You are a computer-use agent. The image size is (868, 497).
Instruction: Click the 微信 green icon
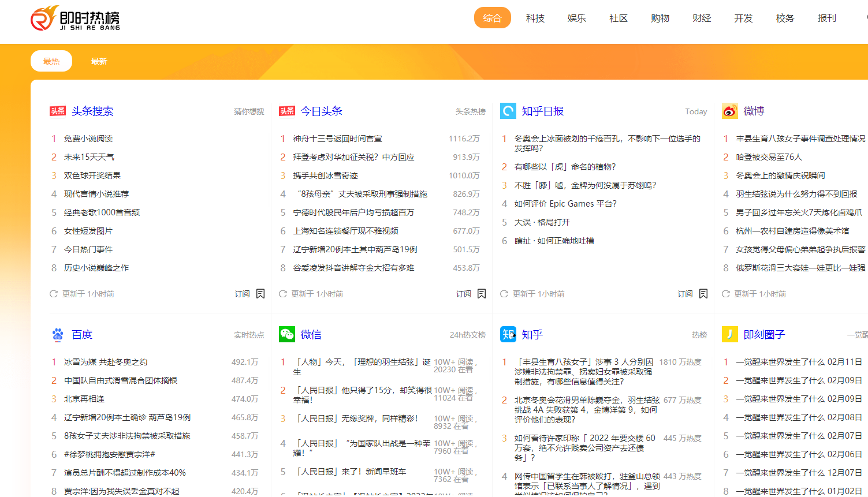pos(287,334)
